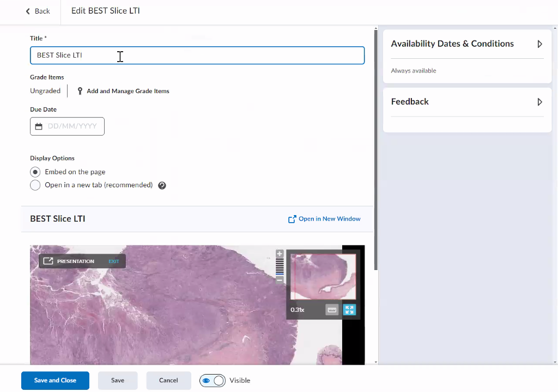Click the Cancel button
The width and height of the screenshot is (558, 392).
[169, 381]
